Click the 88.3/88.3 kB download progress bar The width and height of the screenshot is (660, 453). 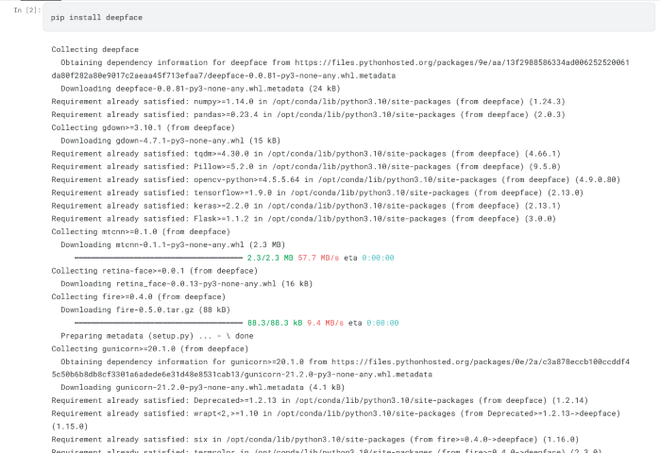(159, 323)
